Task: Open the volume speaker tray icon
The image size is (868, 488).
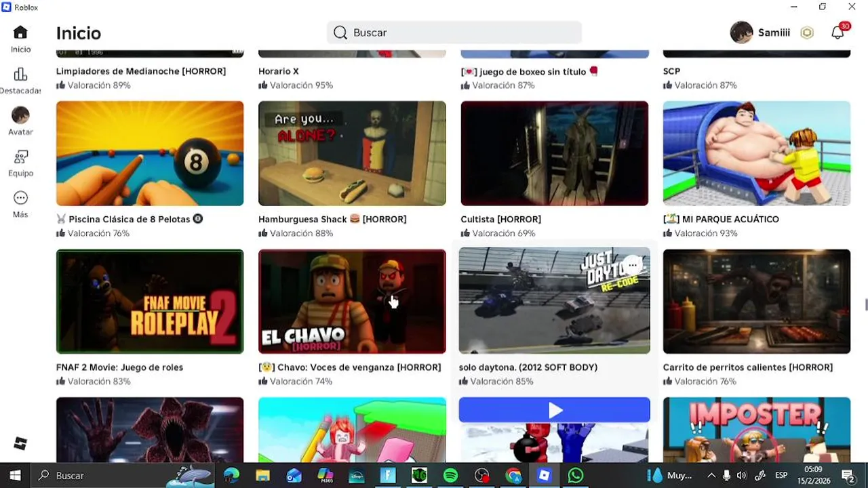Action: tap(741, 476)
